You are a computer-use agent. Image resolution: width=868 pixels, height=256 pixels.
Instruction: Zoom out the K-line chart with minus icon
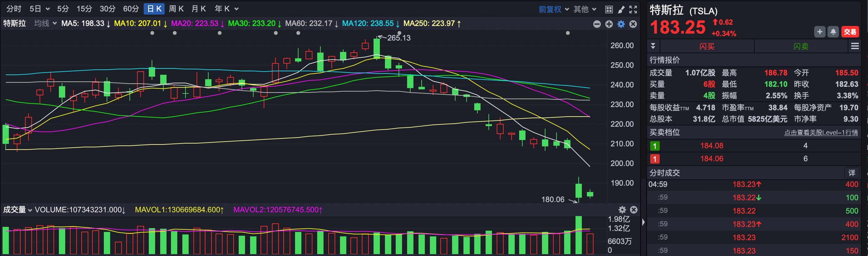[597, 24]
